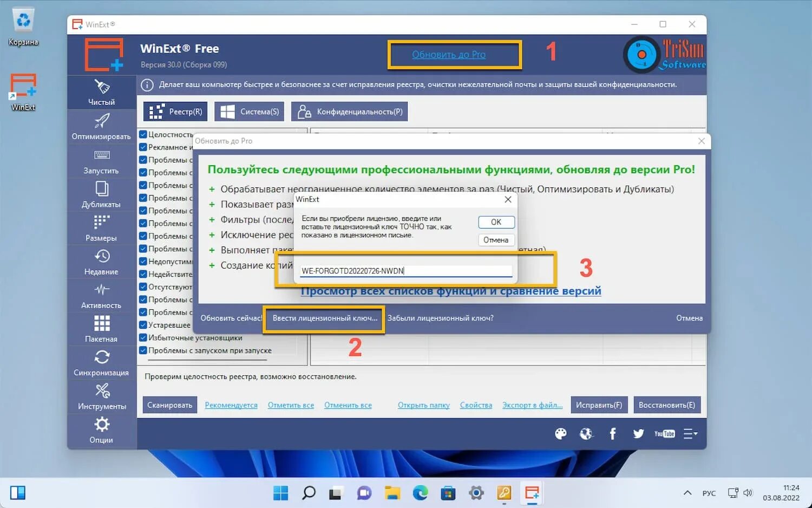The width and height of the screenshot is (812, 508).
Task: Open taskbar Search icon
Action: pyautogui.click(x=309, y=493)
